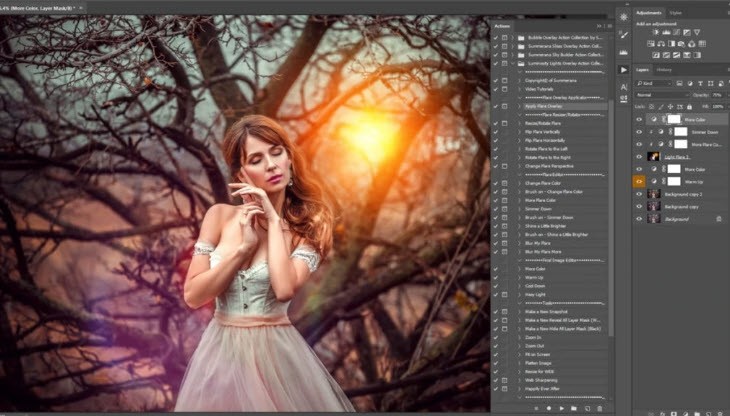Toggle visibility of the Warm Up layer
730x416 pixels.
pyautogui.click(x=639, y=181)
